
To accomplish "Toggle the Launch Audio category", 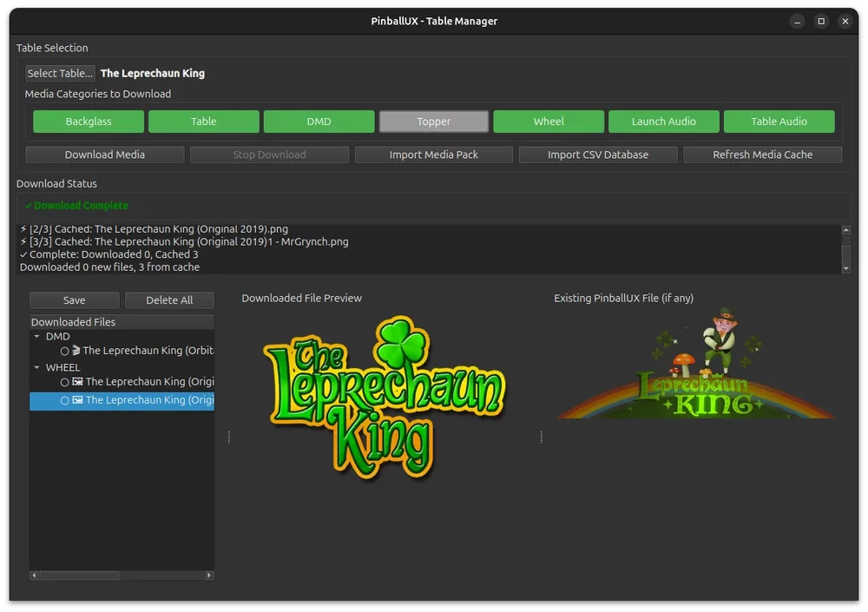I will coord(664,122).
